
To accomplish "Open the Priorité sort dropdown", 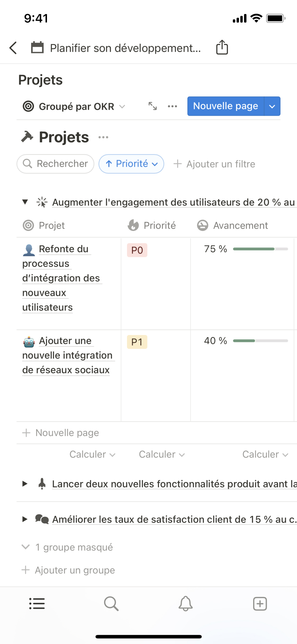I will coord(131,164).
